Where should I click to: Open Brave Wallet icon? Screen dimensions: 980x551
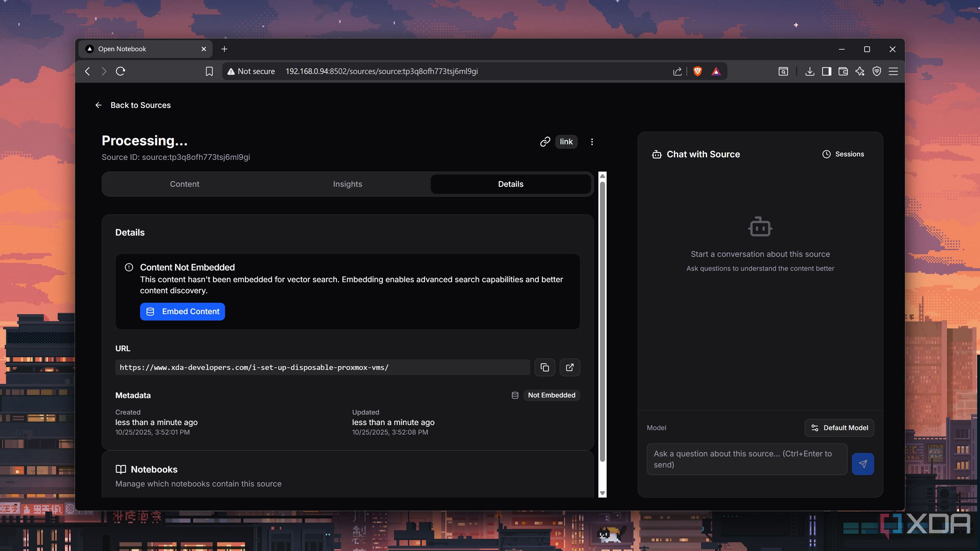tap(843, 71)
